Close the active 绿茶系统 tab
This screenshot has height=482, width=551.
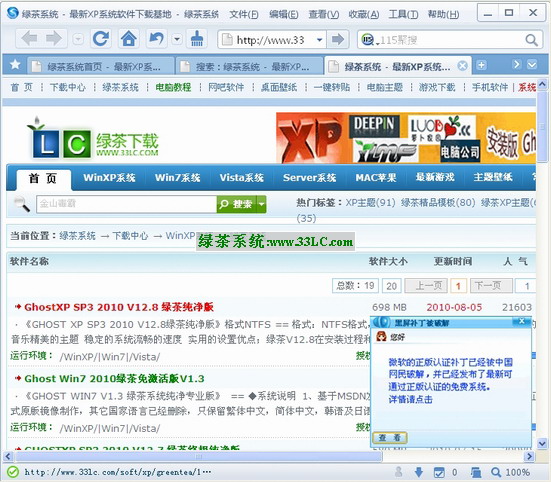click(463, 65)
